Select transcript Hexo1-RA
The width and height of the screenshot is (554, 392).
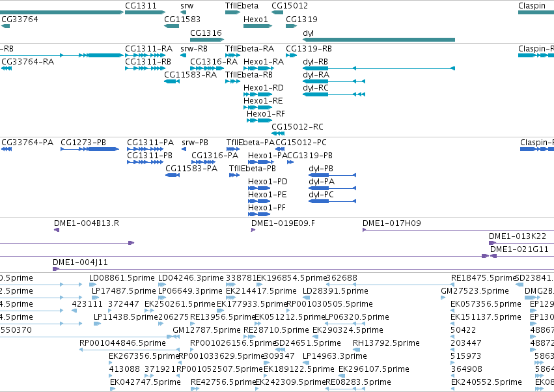tap(264, 61)
